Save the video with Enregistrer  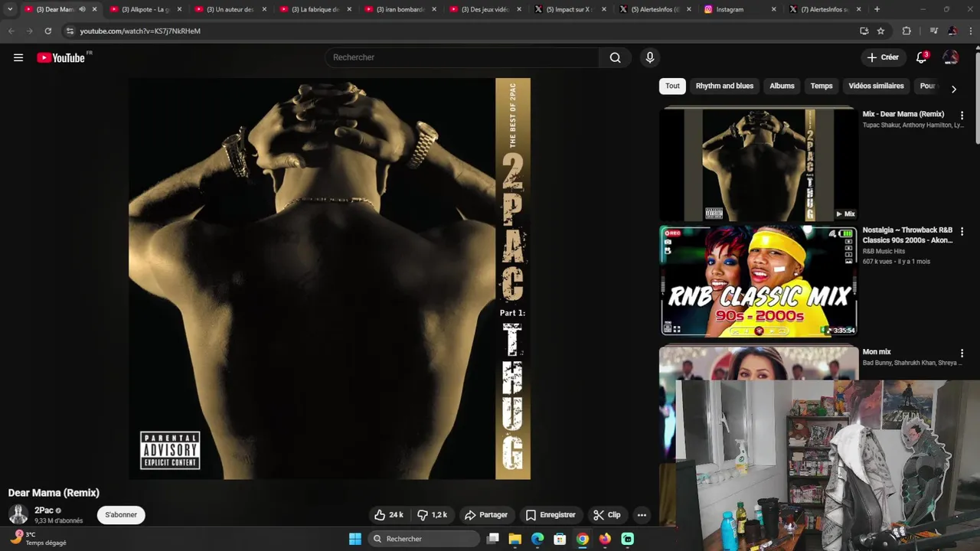(550, 515)
